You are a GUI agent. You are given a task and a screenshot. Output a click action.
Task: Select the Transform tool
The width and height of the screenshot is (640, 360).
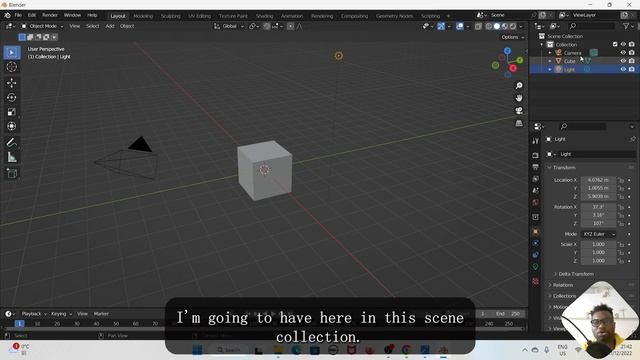11,126
